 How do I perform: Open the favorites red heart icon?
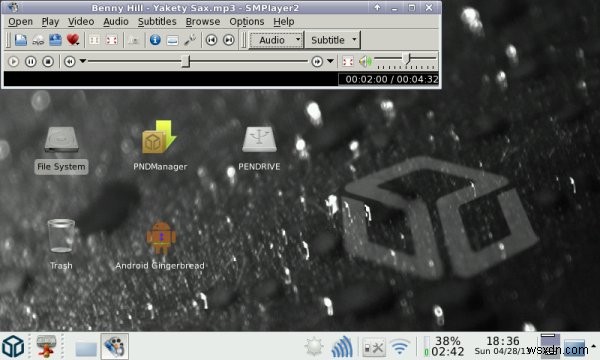tap(73, 40)
